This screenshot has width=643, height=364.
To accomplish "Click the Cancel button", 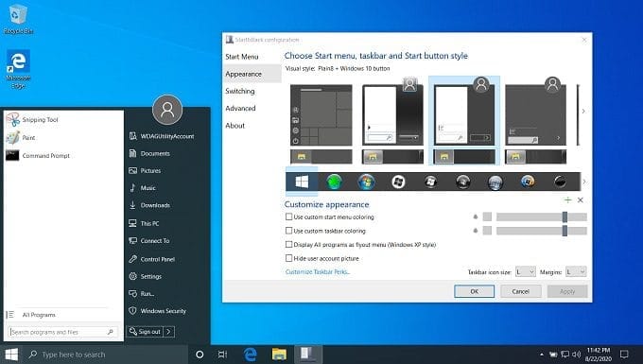I will pos(520,291).
